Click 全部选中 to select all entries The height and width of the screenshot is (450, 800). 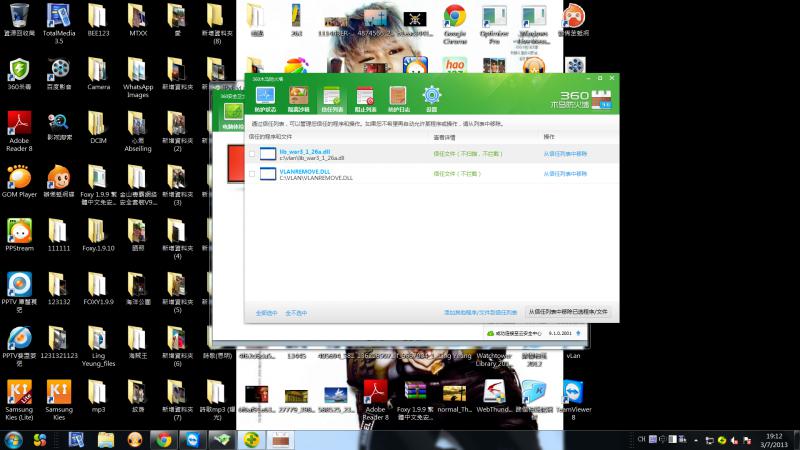[265, 313]
